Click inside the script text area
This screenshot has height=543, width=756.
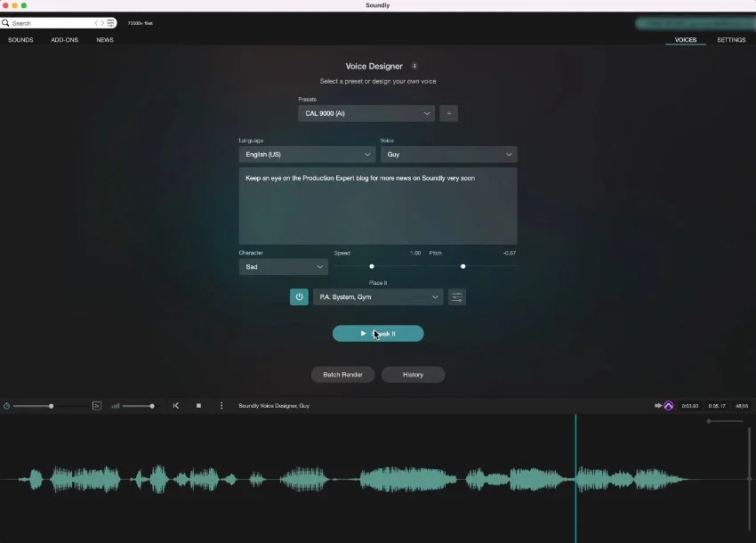[377, 205]
